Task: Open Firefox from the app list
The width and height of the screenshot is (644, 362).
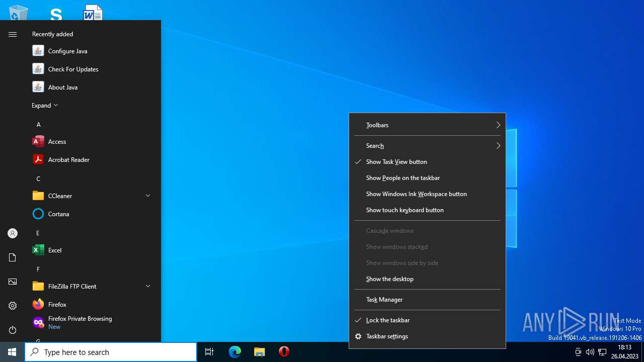Action: tap(92, 304)
